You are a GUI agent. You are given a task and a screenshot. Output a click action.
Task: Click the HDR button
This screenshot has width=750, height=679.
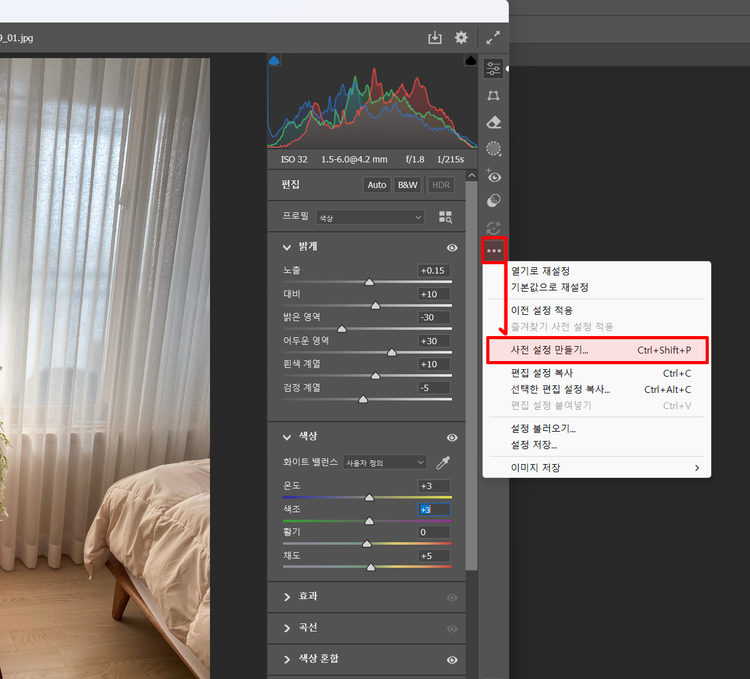(441, 185)
